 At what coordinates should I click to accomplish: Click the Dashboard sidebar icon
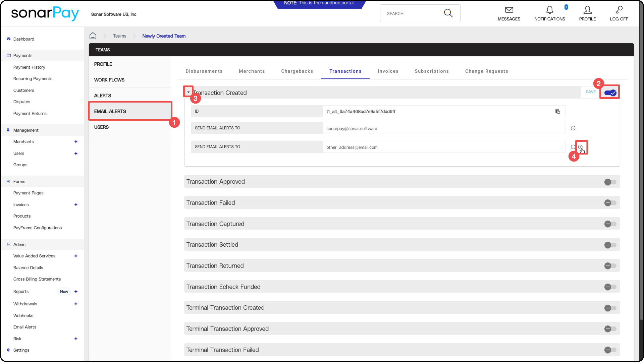click(8, 39)
